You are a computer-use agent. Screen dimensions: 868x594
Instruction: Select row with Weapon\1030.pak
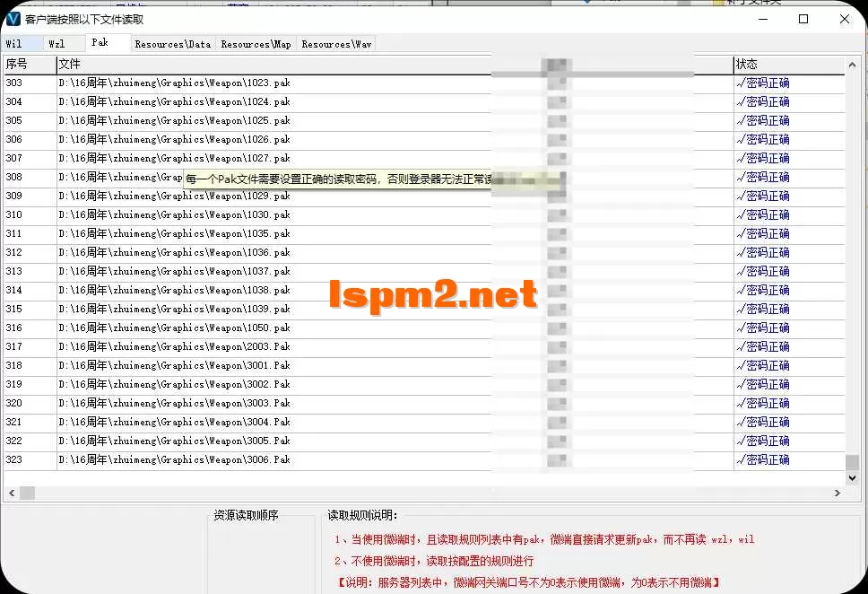pos(425,215)
